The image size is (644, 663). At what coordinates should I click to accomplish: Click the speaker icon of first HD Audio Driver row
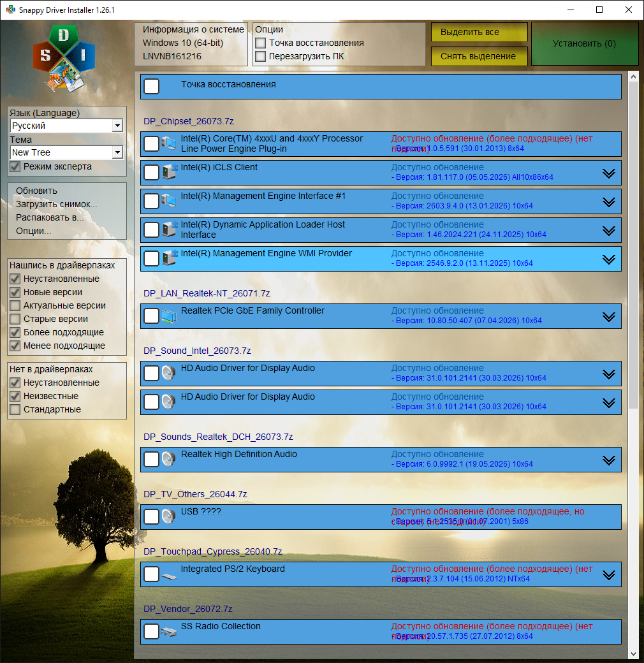(x=169, y=374)
